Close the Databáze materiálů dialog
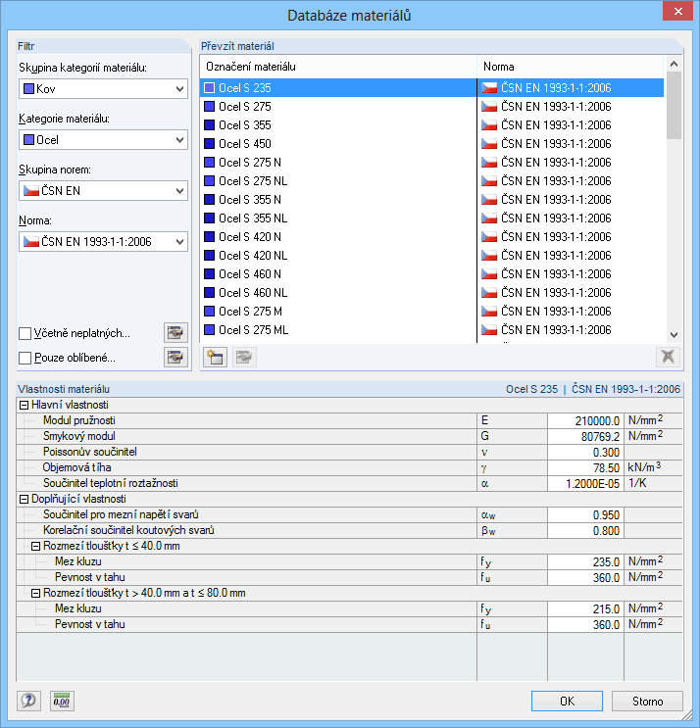The width and height of the screenshot is (700, 728). pyautogui.click(x=678, y=11)
